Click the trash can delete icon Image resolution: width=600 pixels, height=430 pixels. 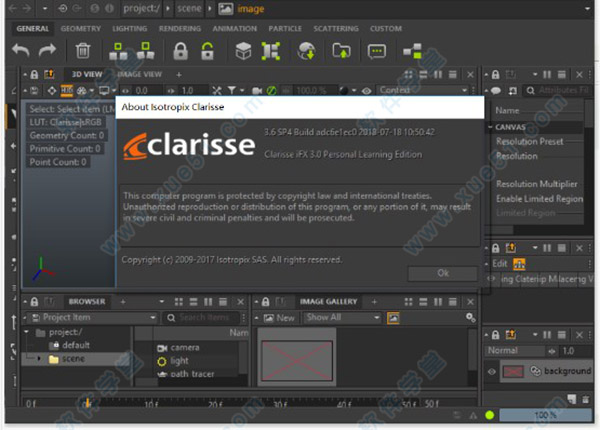pyautogui.click(x=83, y=50)
